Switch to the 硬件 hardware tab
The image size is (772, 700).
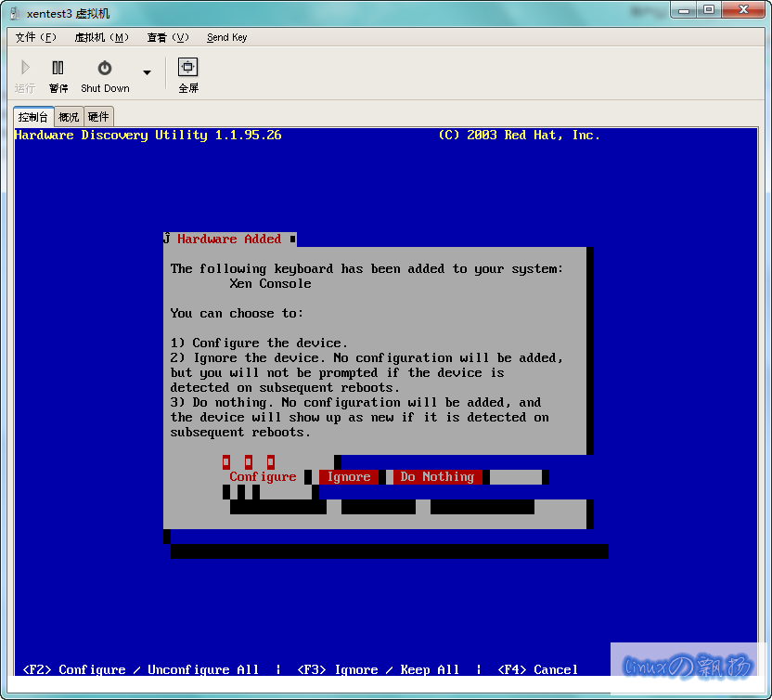click(x=97, y=117)
